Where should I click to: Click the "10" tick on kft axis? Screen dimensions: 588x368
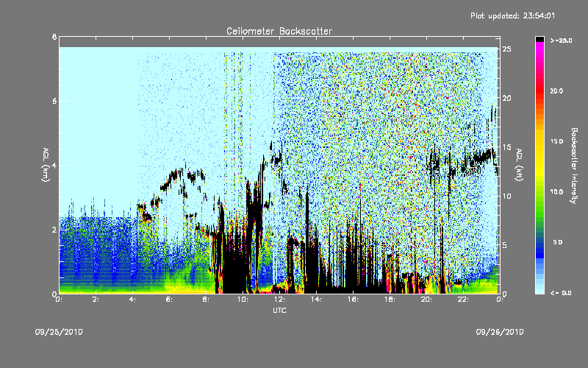[x=506, y=196]
